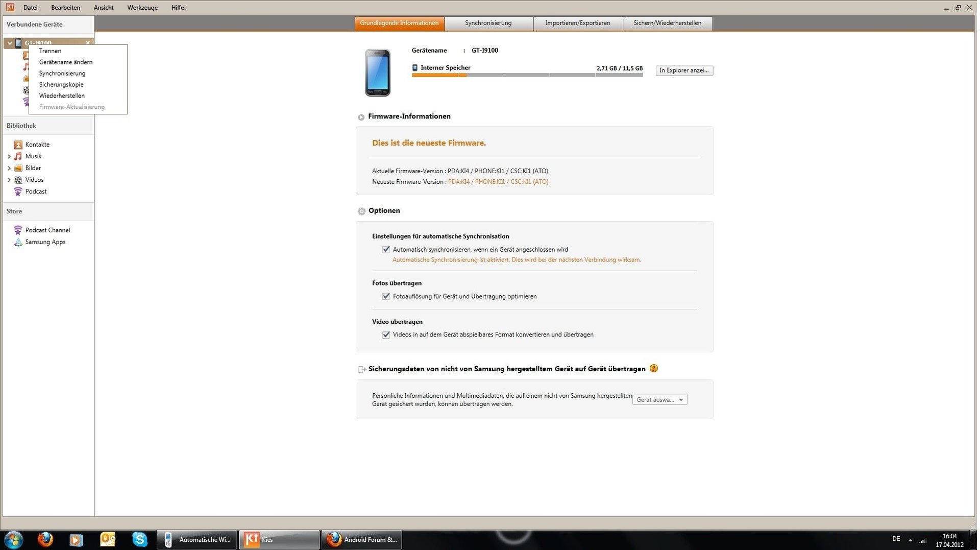Select Sicherungskopie from the context menu

coord(61,85)
